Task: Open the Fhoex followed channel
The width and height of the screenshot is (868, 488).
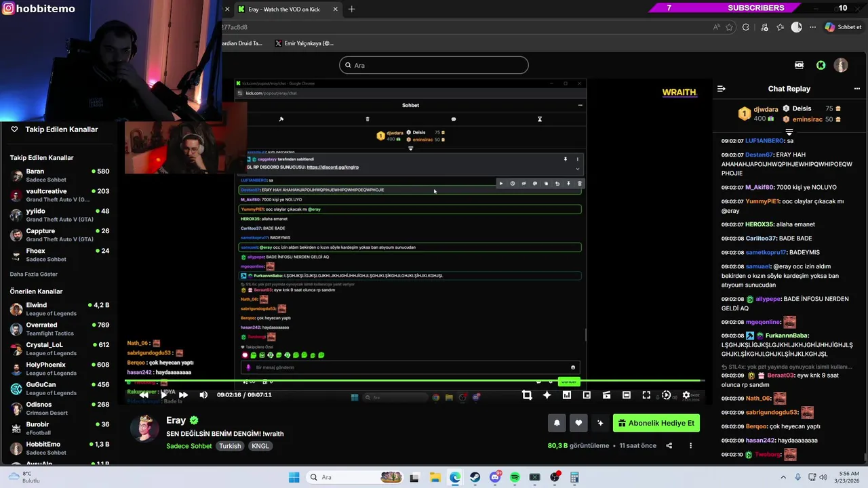Action: (x=60, y=255)
